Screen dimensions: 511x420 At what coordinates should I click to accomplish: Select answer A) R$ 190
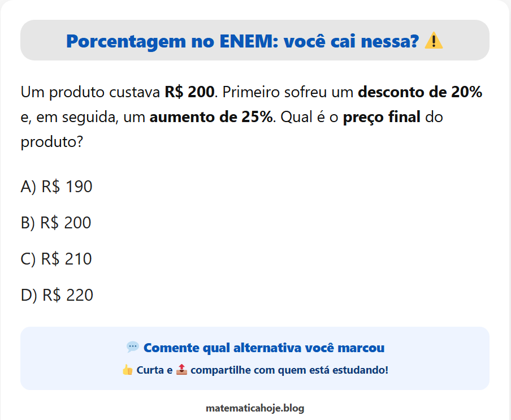pos(57,187)
